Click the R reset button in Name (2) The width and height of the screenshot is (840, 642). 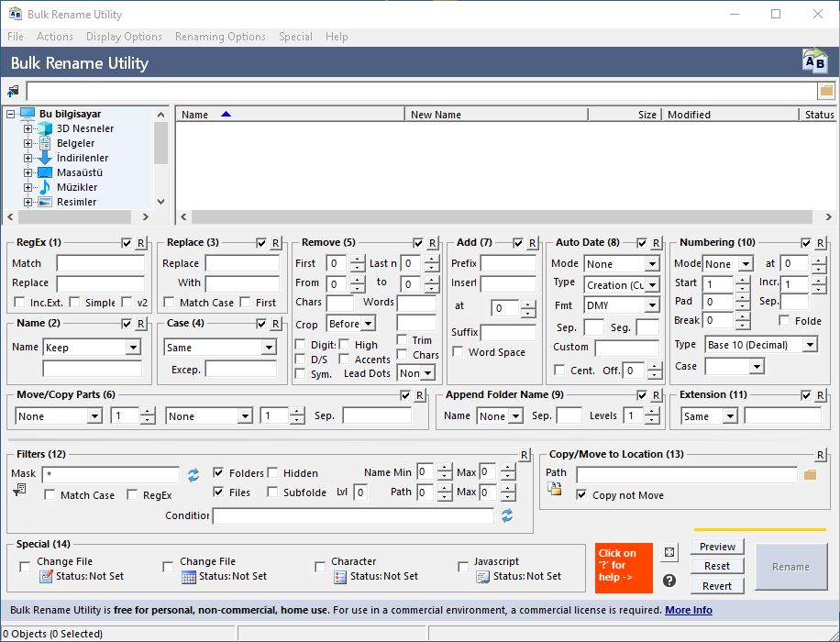click(141, 324)
